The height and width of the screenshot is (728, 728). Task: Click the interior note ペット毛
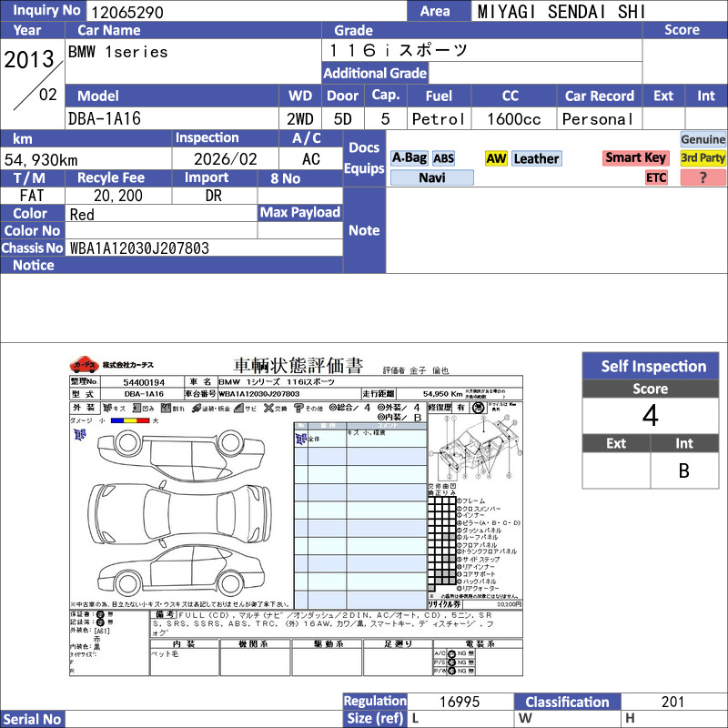(x=165, y=653)
